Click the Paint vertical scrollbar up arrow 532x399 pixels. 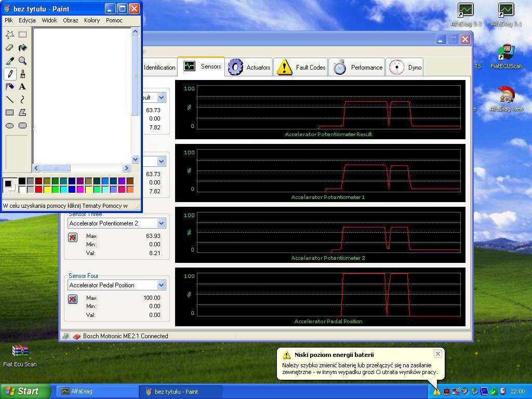(x=136, y=32)
